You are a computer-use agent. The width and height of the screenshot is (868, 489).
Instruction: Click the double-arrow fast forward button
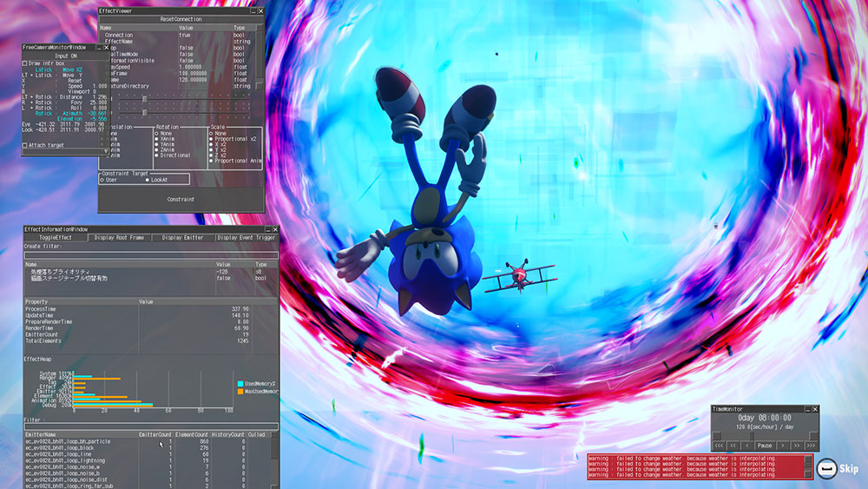tap(796, 446)
